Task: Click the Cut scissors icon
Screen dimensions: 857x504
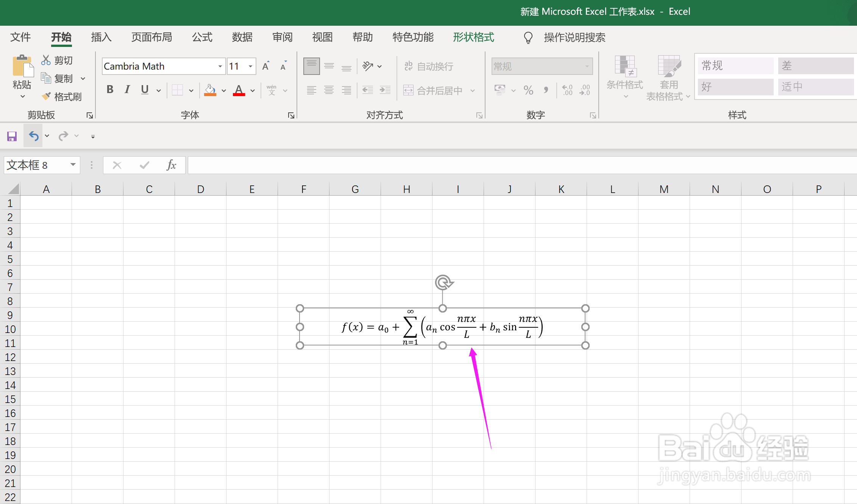Action: 46,60
